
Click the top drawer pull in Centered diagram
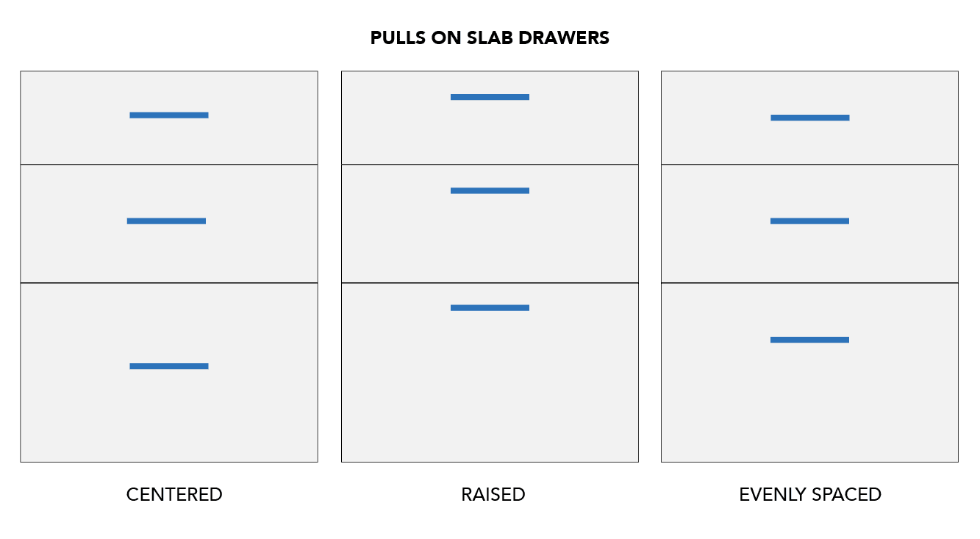pos(169,115)
